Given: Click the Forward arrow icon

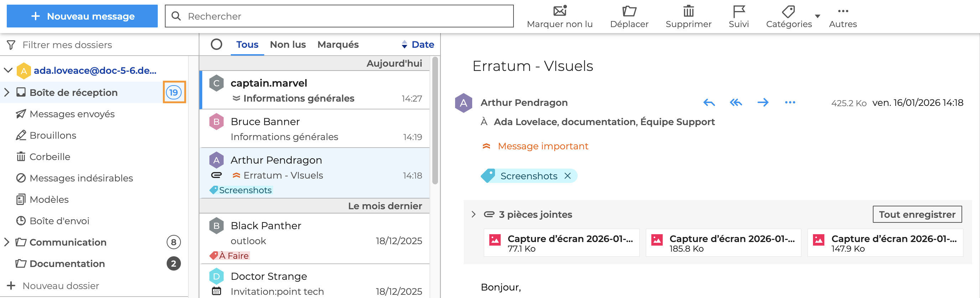Looking at the screenshot, I should (763, 102).
